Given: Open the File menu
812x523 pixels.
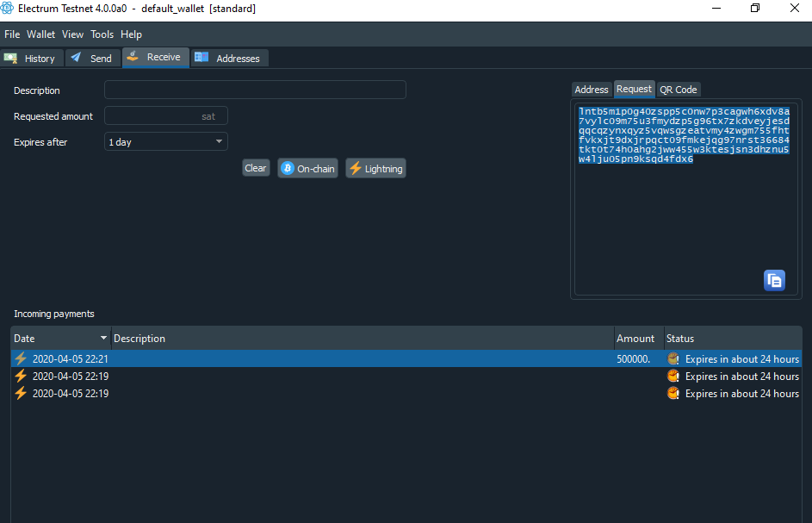Looking at the screenshot, I should [12, 34].
